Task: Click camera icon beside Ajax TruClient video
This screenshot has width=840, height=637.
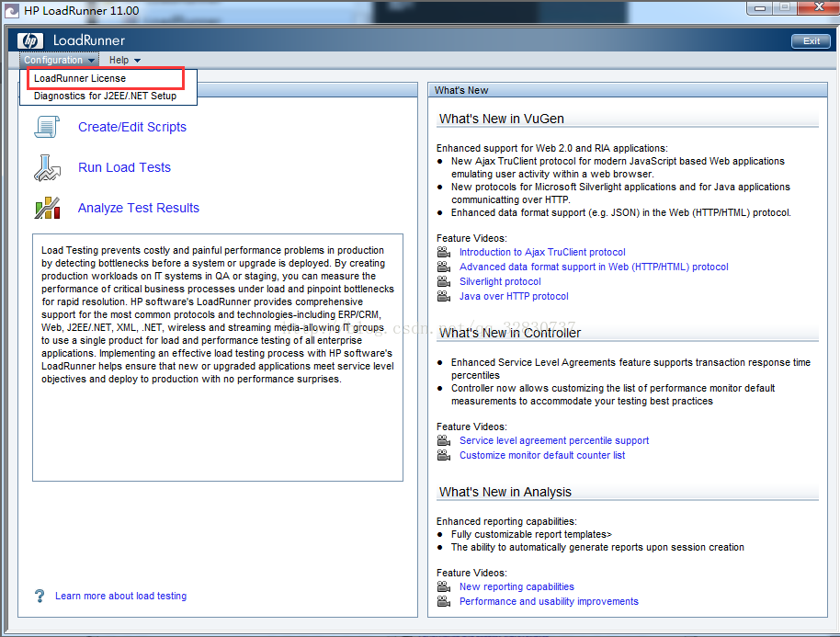Action: (444, 252)
